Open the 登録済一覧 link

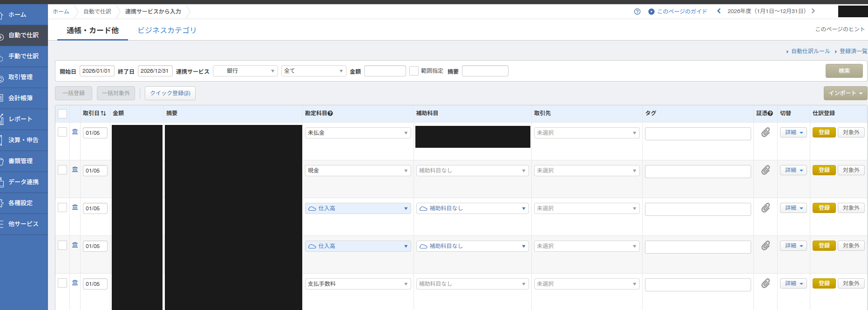854,51
